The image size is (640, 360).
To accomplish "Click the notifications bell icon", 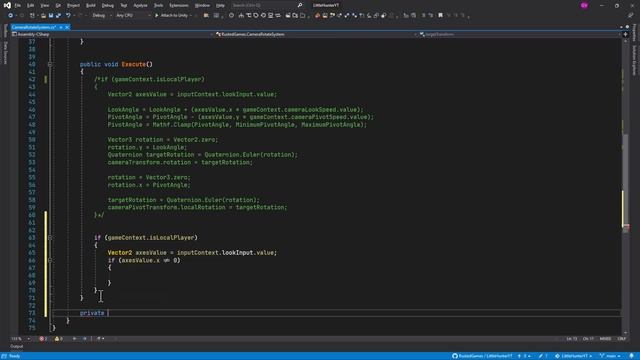I will (x=631, y=356).
